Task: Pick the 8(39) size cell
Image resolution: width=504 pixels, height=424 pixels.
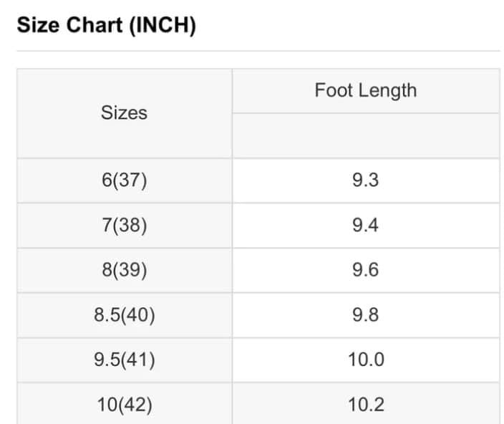Action: point(124,270)
